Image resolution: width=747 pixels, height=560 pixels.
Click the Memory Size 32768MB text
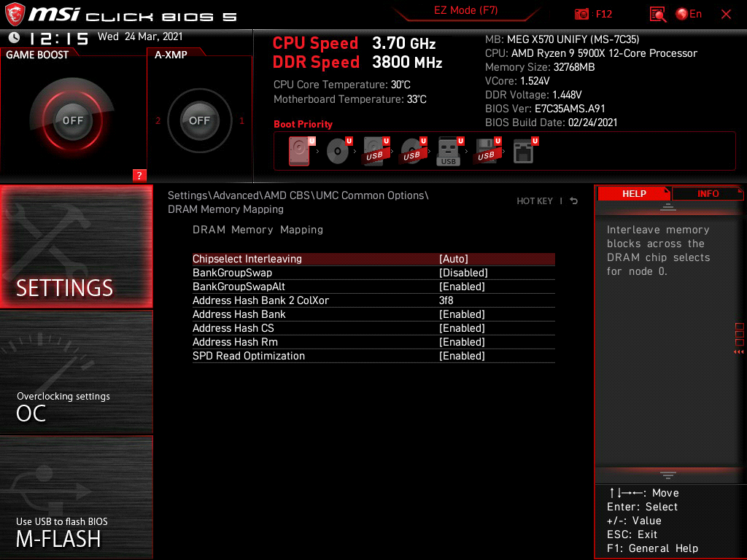(540, 67)
